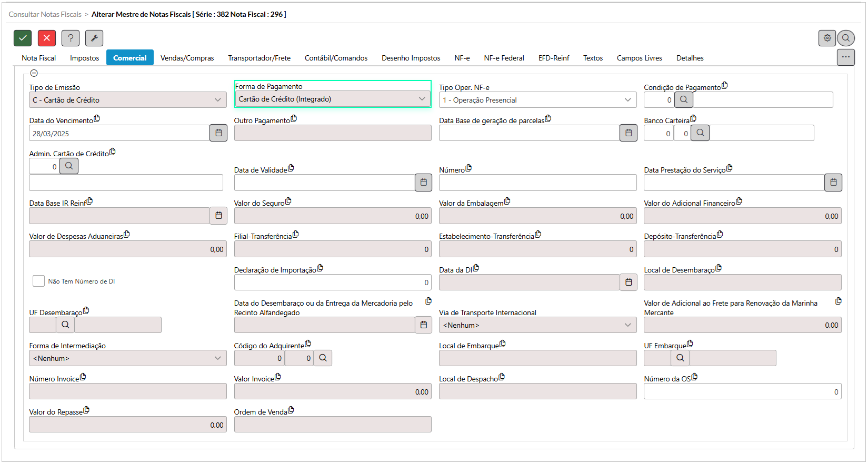Viewport: 868px width, 464px height.
Task: Open settings gear icon at top right
Action: 827,38
